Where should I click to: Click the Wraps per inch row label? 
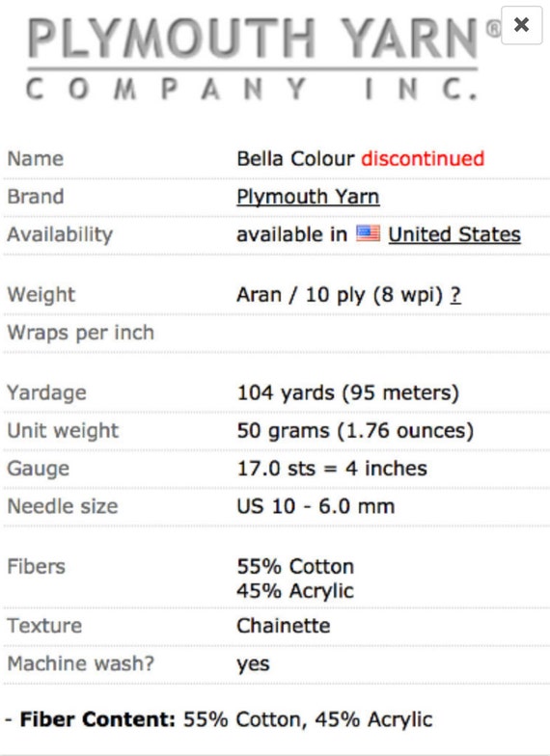pyautogui.click(x=81, y=333)
